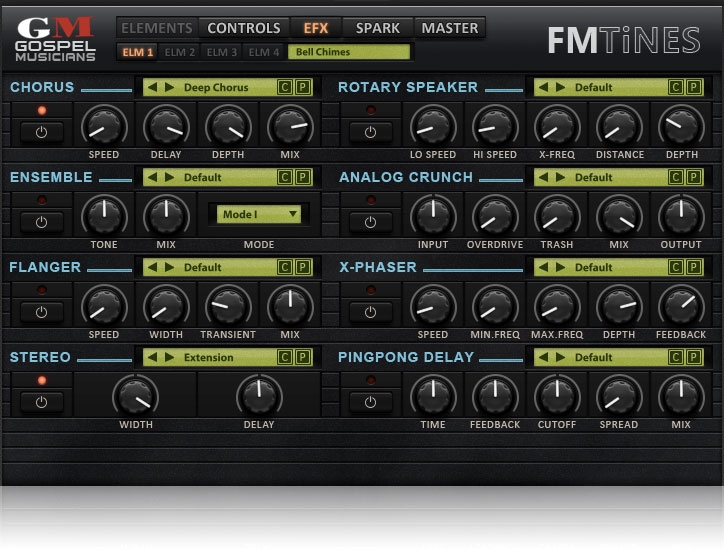This screenshot has width=724, height=550.
Task: Select previous Pingpong Delay preset arrow
Action: [543, 357]
